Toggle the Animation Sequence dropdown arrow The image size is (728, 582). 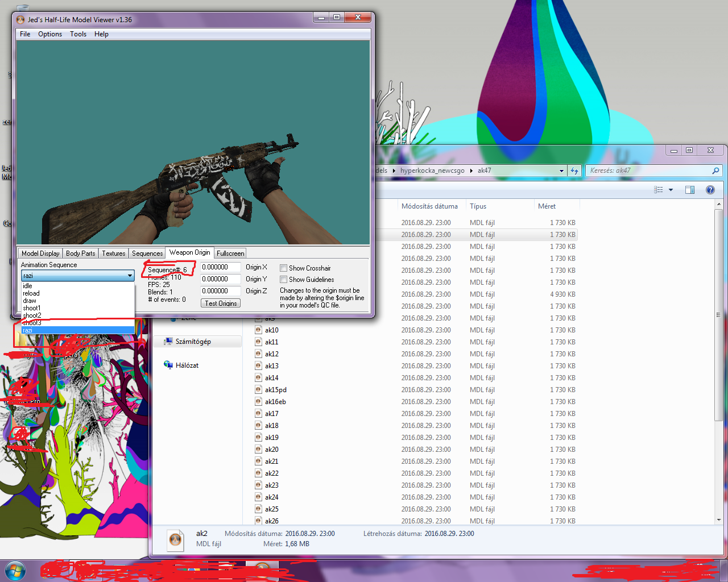tap(130, 276)
